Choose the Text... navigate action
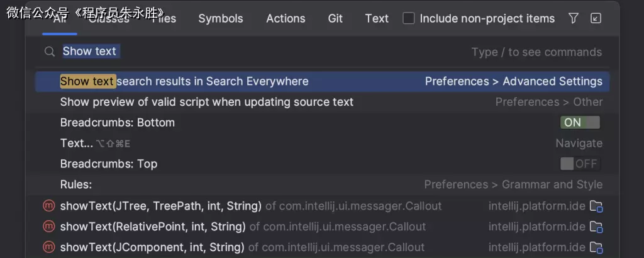The width and height of the screenshot is (644, 258). [x=76, y=143]
